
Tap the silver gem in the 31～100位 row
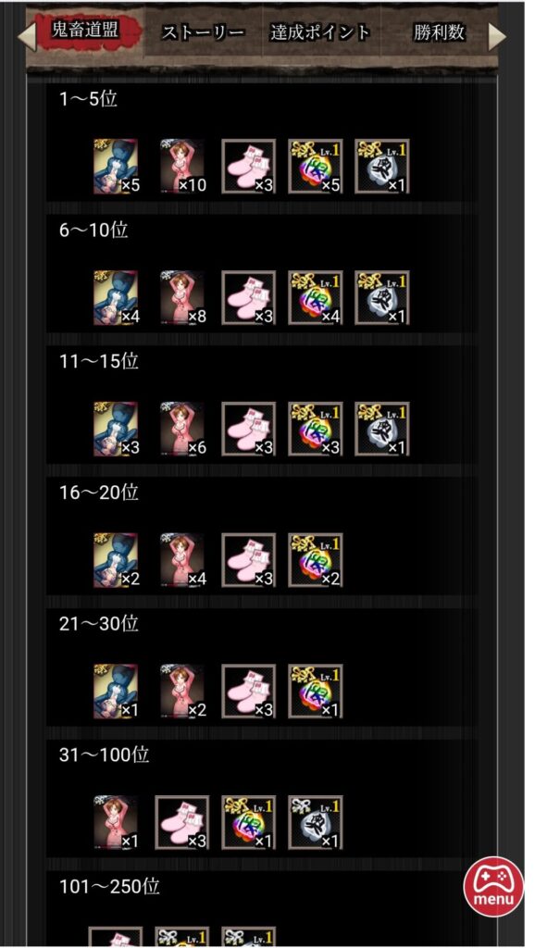pos(315,823)
